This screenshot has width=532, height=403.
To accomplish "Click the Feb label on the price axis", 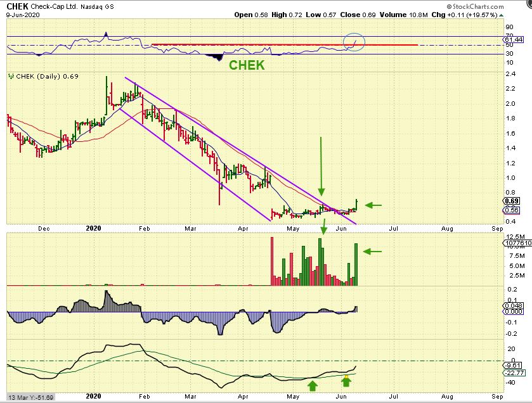I will click(x=144, y=229).
